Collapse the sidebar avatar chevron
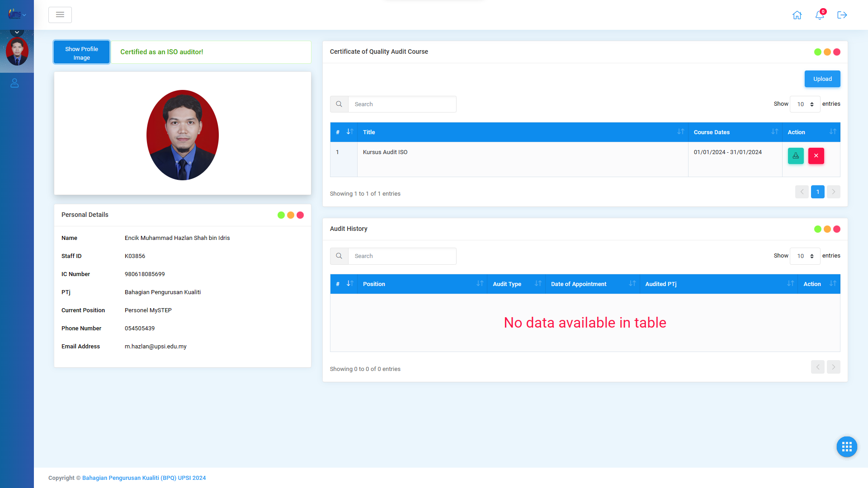Image resolution: width=868 pixels, height=488 pixels. click(x=17, y=32)
